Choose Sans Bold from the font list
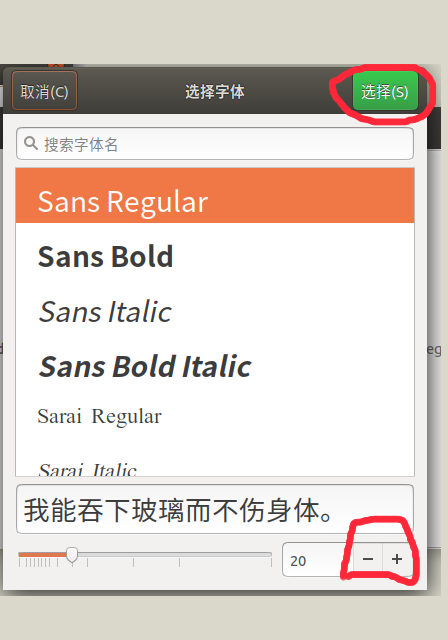 (x=215, y=257)
